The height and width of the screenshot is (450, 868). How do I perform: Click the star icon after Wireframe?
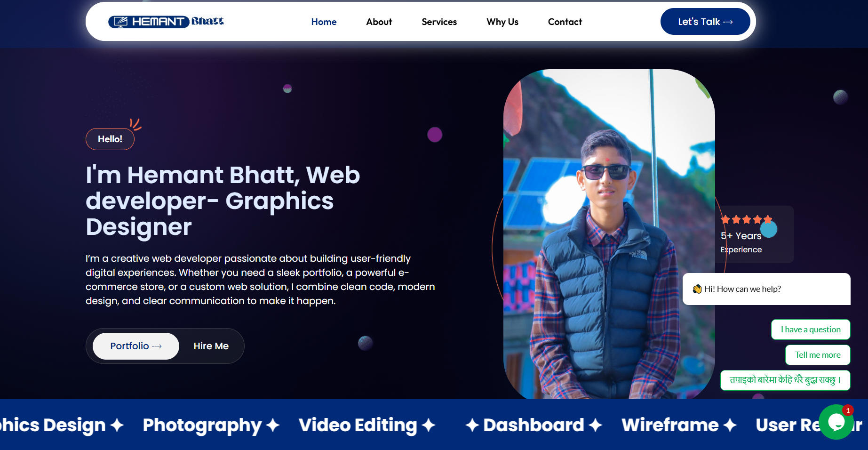(730, 426)
